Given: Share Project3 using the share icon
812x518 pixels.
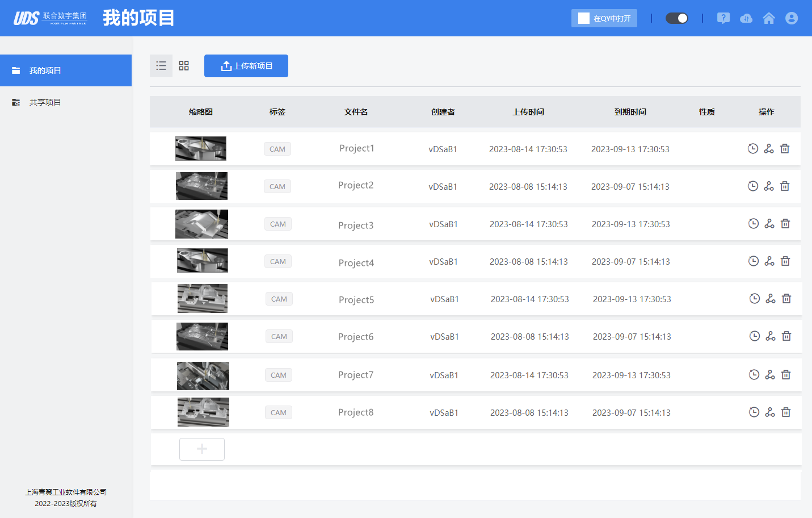Looking at the screenshot, I should tap(769, 224).
